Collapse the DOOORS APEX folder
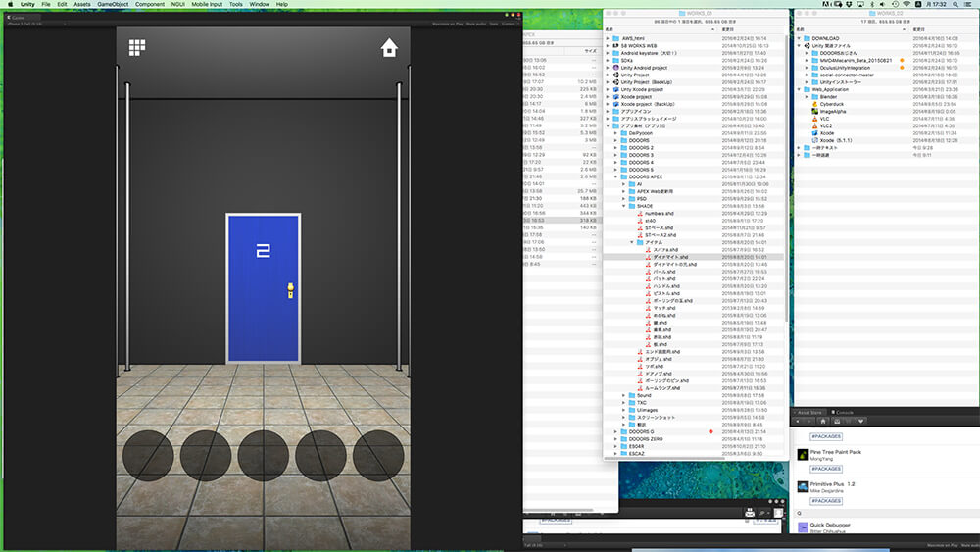 tap(616, 176)
